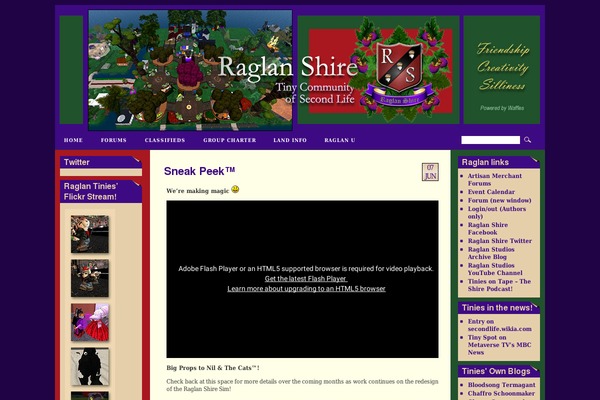The image size is (600, 400).
Task: Open the Forums menu item
Action: point(114,140)
